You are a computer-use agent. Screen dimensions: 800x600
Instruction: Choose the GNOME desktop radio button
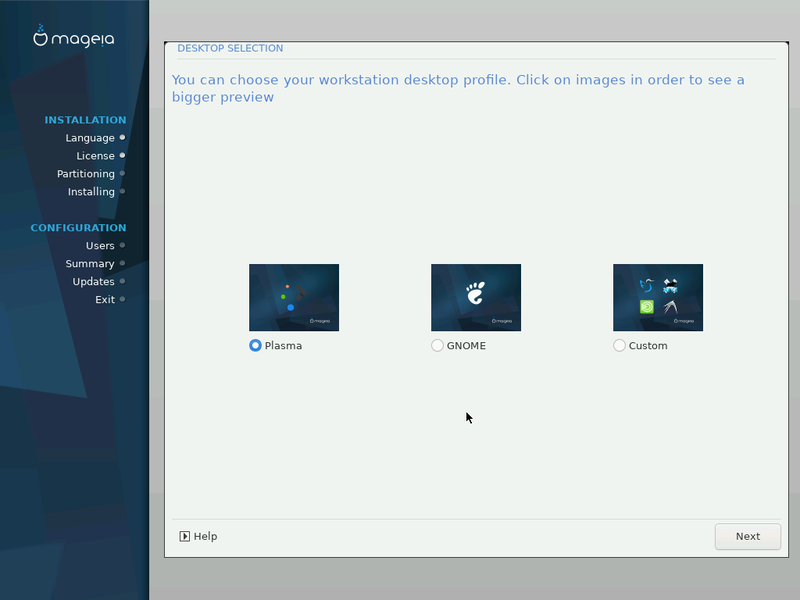pos(437,345)
